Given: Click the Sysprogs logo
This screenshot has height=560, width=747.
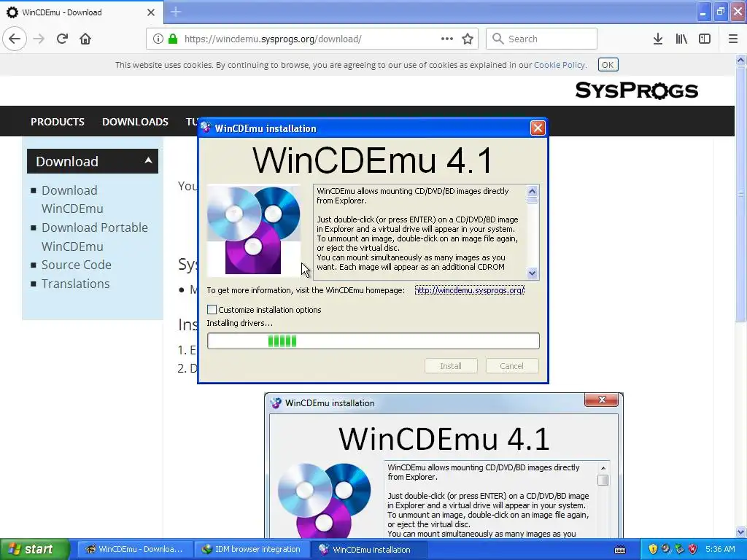Looking at the screenshot, I should (636, 90).
